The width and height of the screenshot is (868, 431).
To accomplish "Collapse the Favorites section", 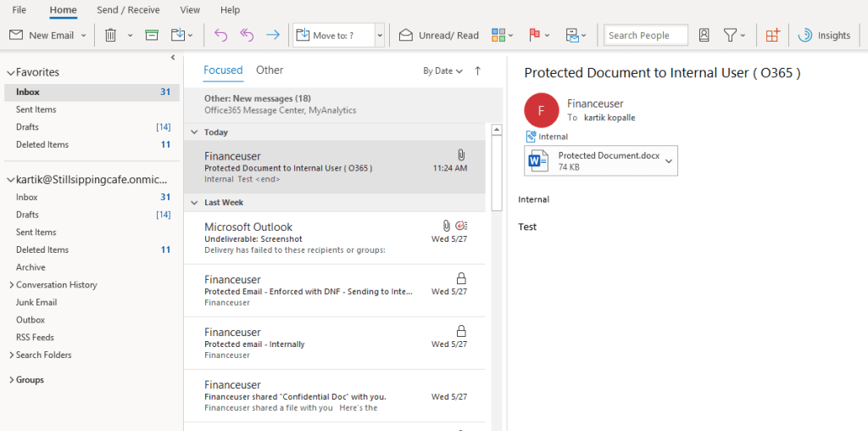I will pos(10,73).
